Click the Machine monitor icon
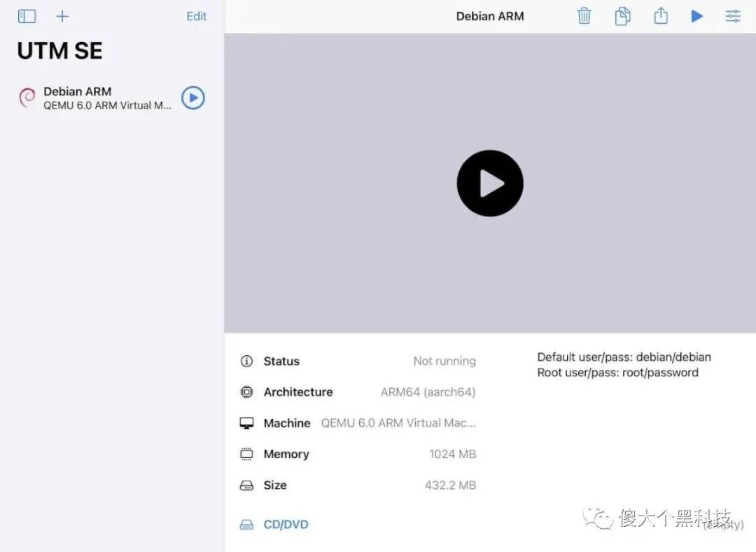 coord(246,423)
